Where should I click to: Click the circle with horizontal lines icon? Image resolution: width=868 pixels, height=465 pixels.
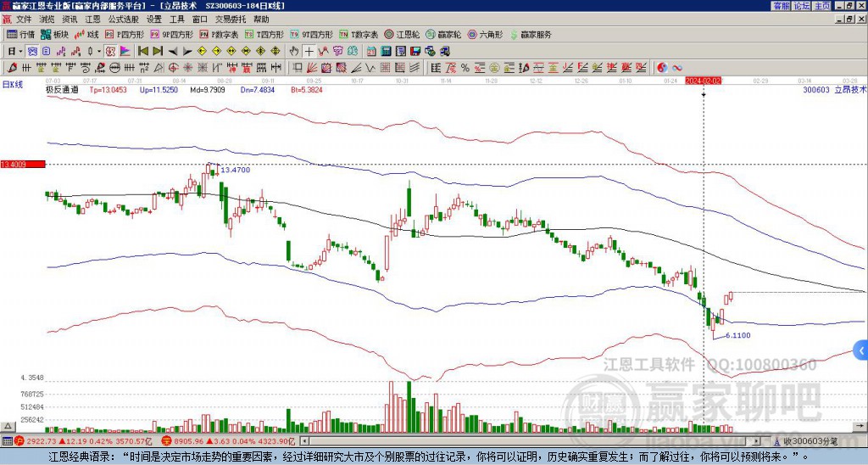tap(114, 68)
